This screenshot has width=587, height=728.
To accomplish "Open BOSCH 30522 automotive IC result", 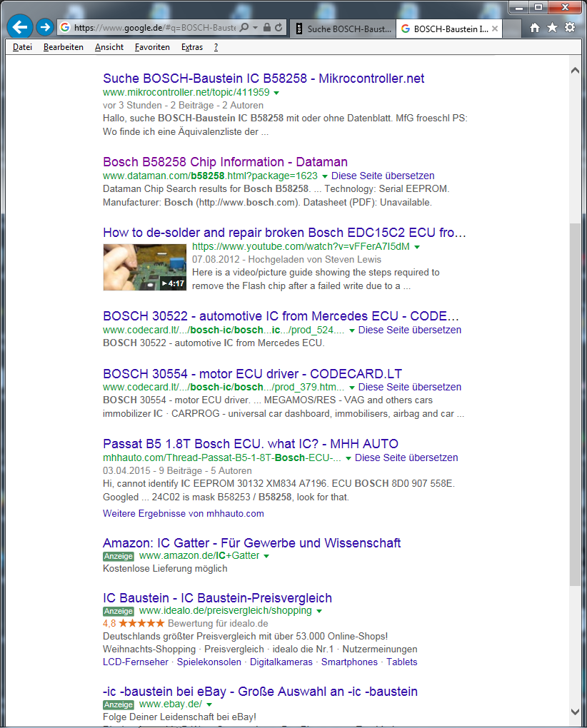I will pos(281,316).
